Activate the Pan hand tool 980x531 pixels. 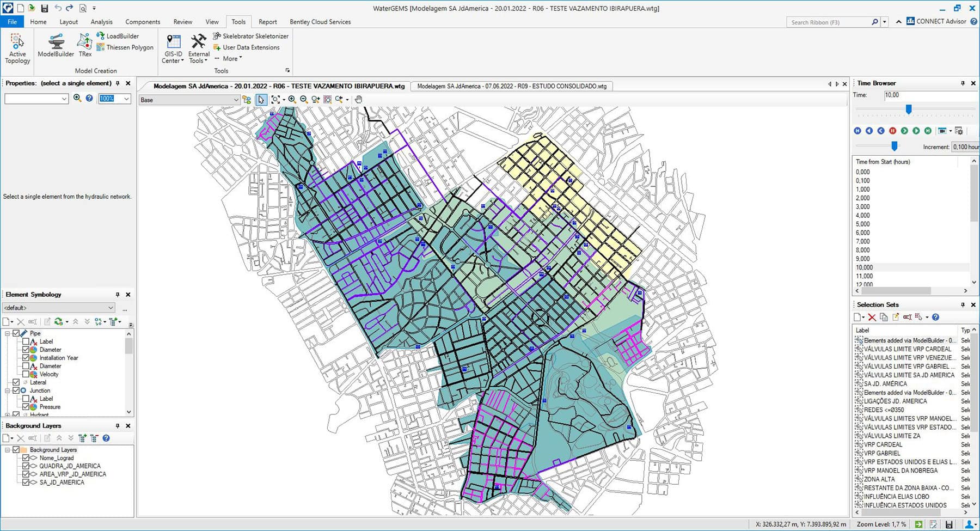tap(358, 100)
